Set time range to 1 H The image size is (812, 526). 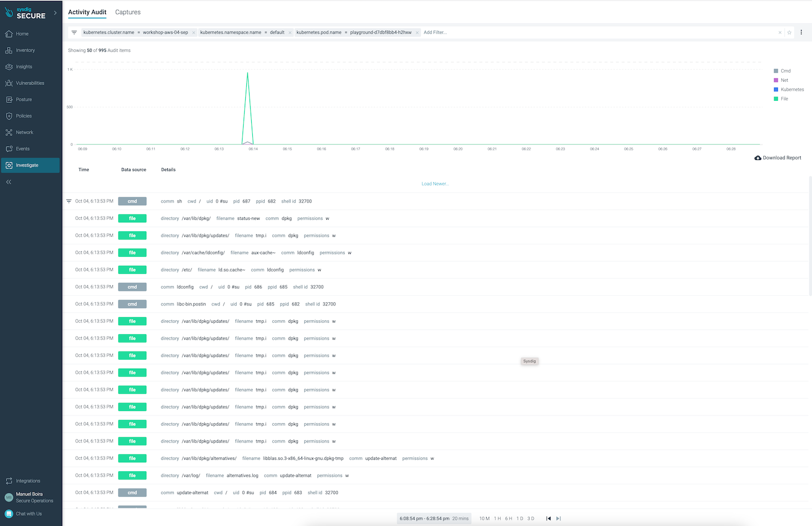[x=497, y=518]
